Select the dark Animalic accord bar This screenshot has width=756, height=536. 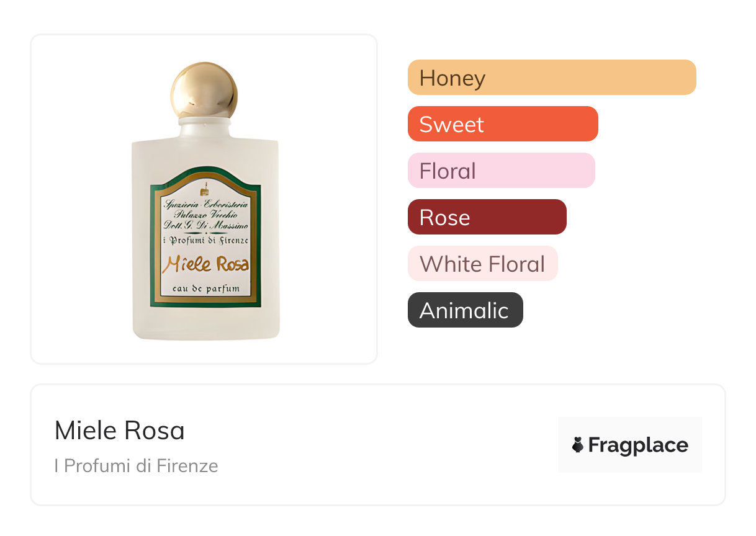(465, 310)
